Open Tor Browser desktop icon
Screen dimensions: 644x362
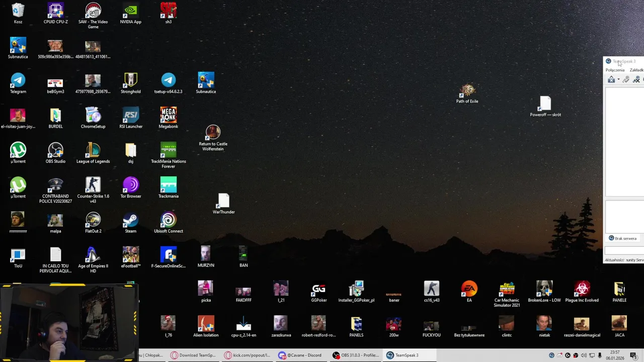click(131, 188)
